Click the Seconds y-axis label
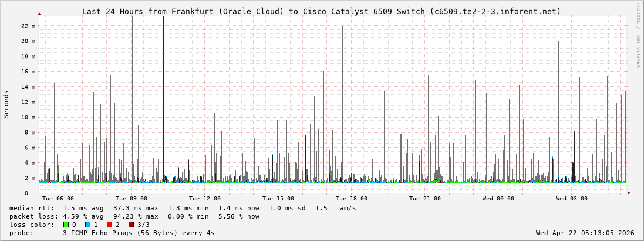Screen dimensions: 644x241 pyautogui.click(x=6, y=104)
